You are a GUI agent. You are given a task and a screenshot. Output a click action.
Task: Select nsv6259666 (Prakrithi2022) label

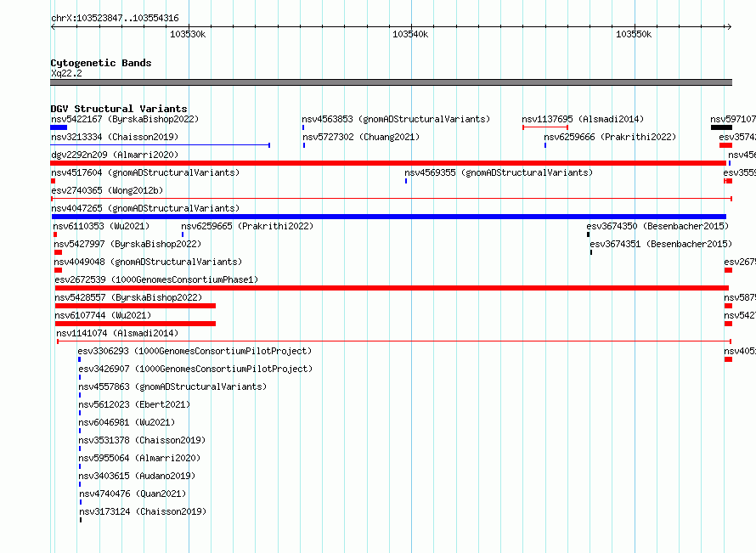610,137
